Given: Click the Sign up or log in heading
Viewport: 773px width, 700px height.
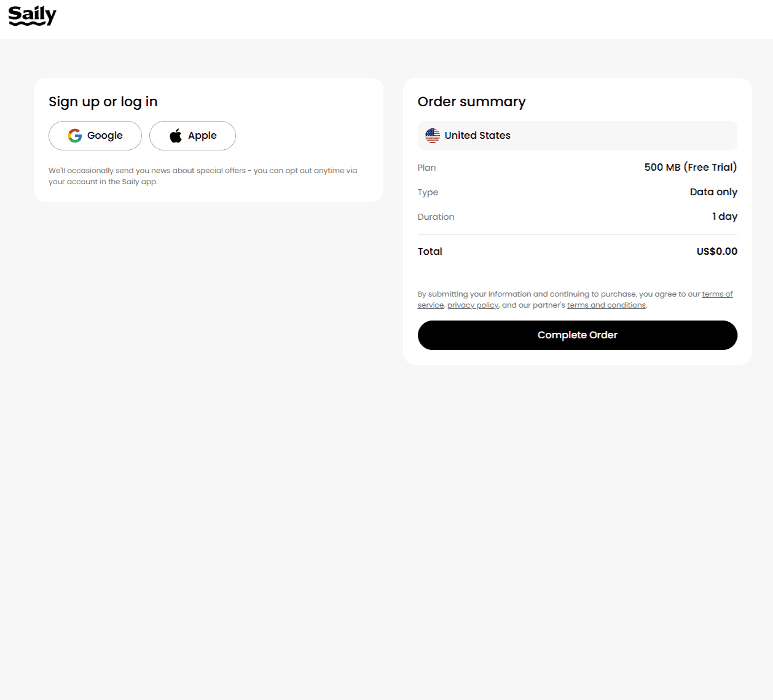Looking at the screenshot, I should (103, 102).
